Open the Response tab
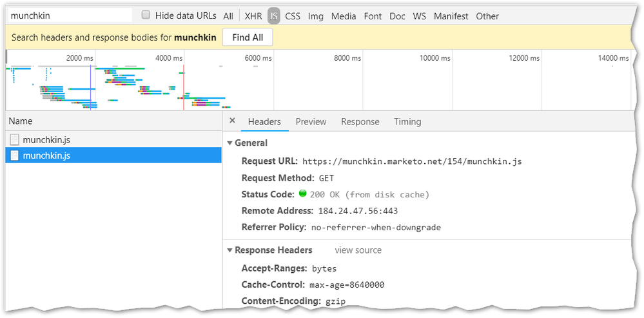The height and width of the screenshot is (318, 644). pyautogui.click(x=360, y=121)
